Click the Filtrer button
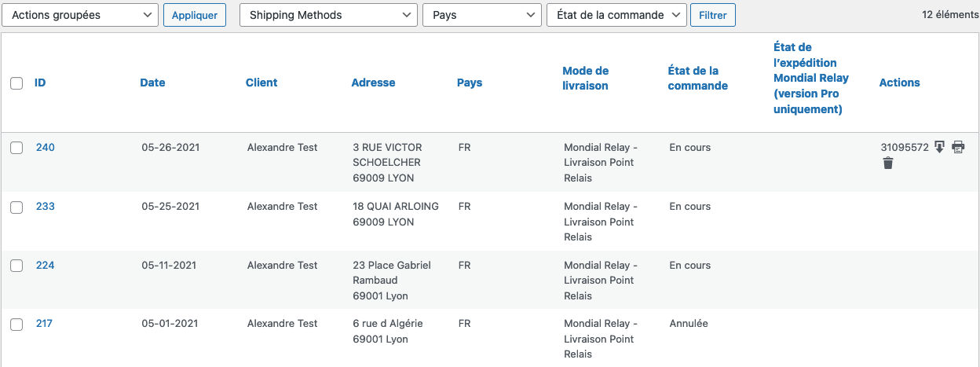 tap(713, 15)
